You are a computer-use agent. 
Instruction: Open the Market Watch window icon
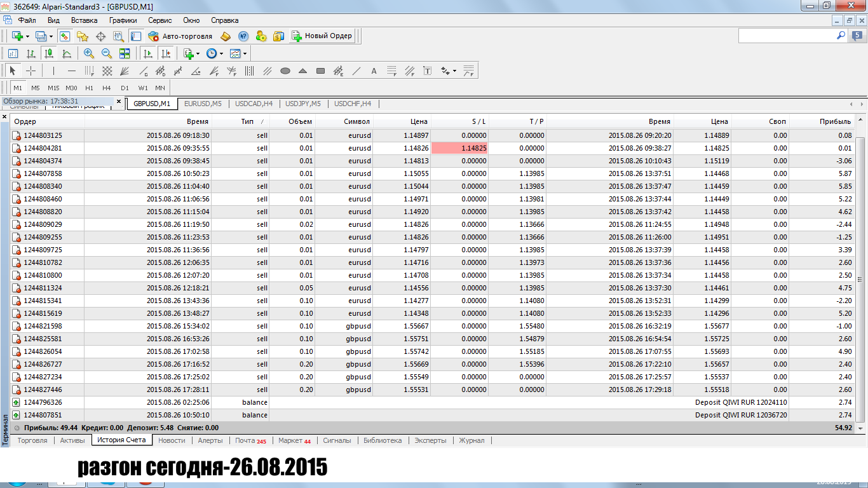64,36
